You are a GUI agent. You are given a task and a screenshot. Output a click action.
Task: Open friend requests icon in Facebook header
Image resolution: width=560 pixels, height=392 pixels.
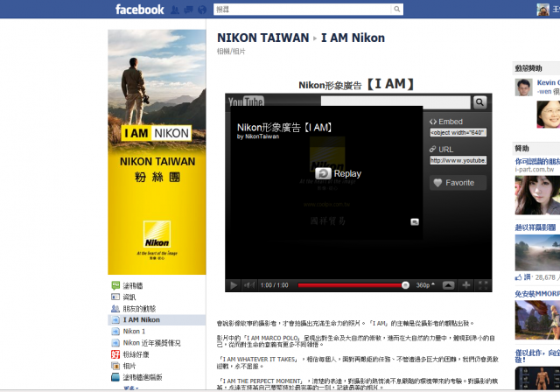coord(175,10)
